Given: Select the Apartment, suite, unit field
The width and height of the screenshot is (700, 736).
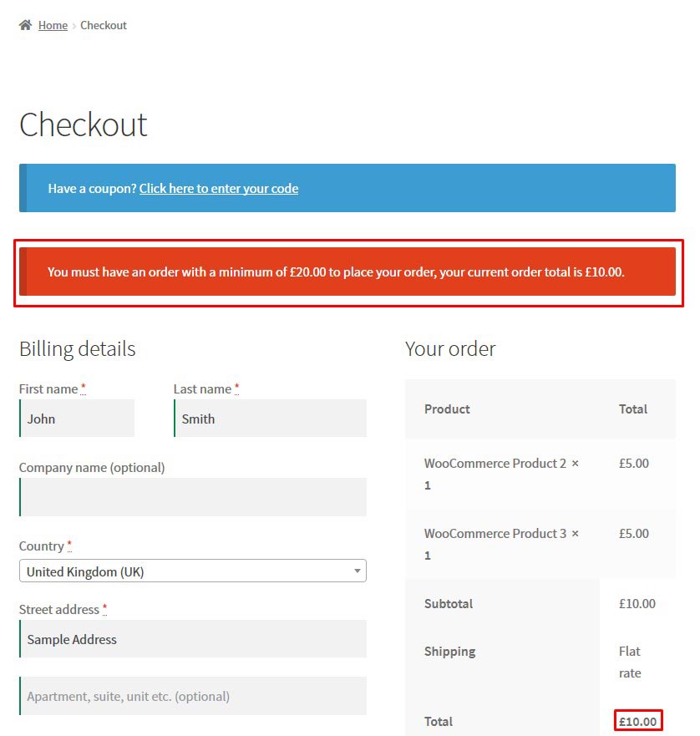Looking at the screenshot, I should click(192, 696).
